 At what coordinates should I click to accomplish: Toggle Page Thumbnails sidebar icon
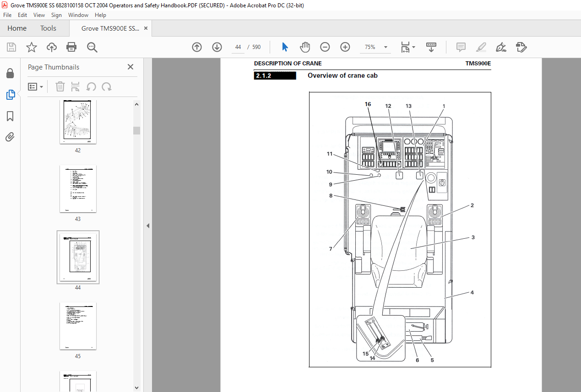pyautogui.click(x=10, y=95)
